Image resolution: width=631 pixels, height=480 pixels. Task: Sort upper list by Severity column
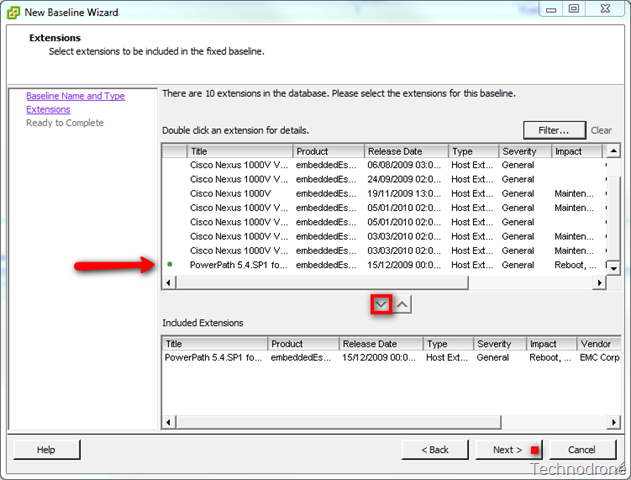tap(525, 152)
